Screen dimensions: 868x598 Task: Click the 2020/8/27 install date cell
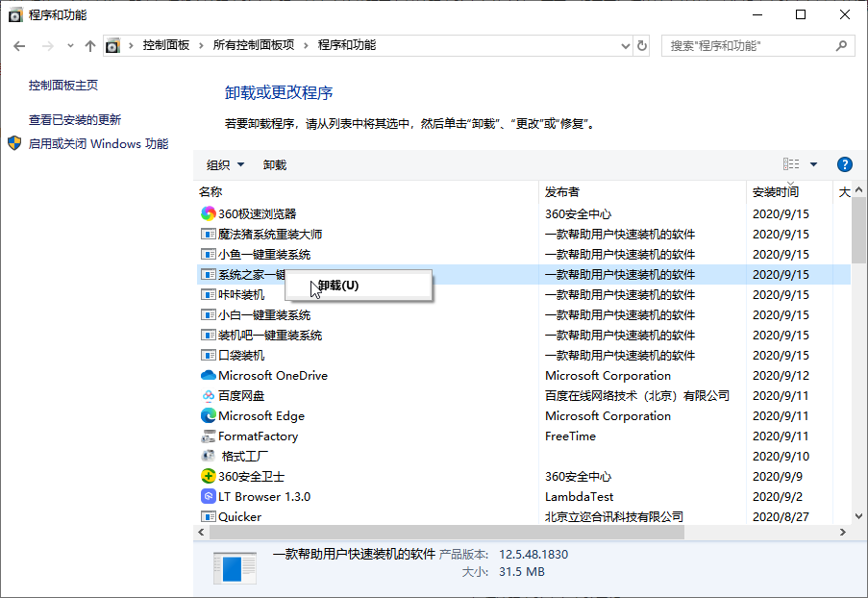781,516
